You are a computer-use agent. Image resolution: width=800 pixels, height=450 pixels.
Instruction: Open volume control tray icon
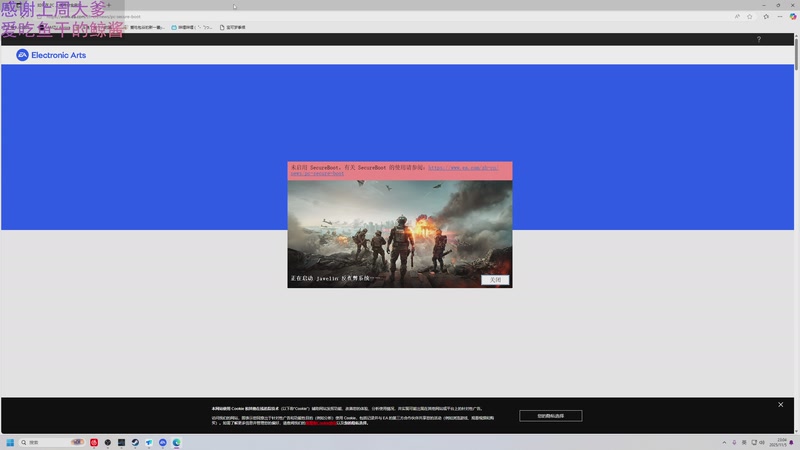click(x=762, y=442)
